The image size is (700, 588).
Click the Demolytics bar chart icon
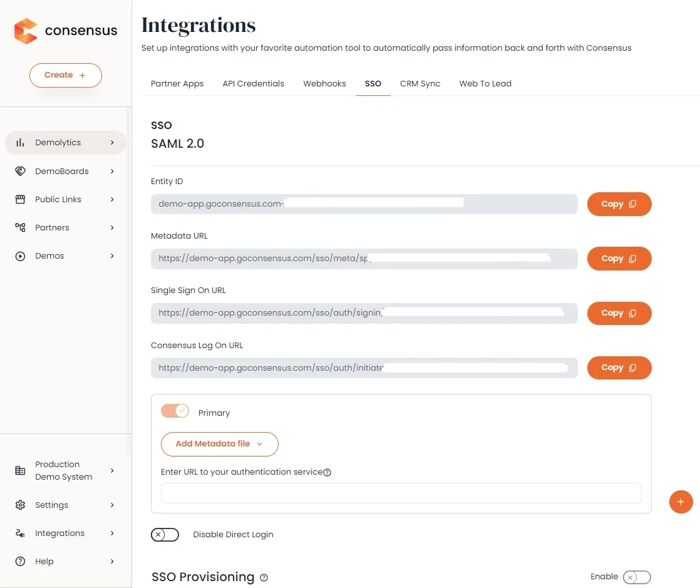tap(20, 142)
